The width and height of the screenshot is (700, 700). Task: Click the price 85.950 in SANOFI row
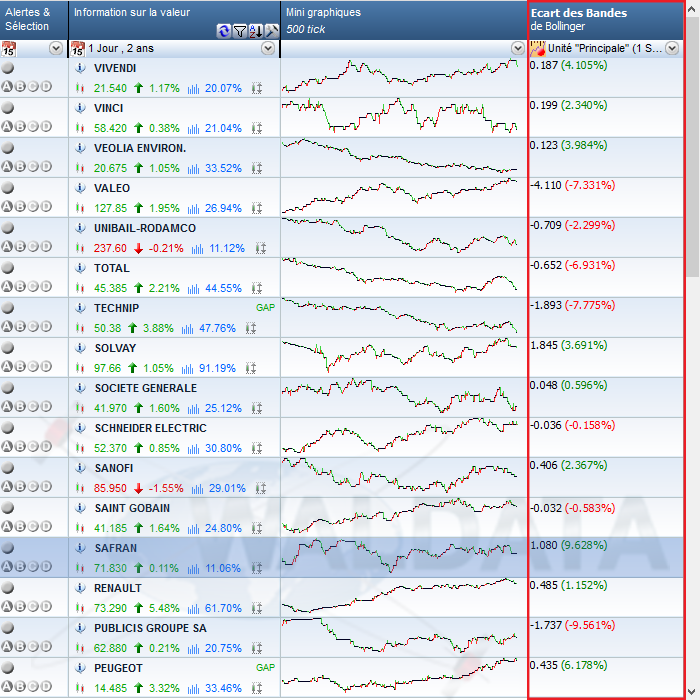click(110, 488)
